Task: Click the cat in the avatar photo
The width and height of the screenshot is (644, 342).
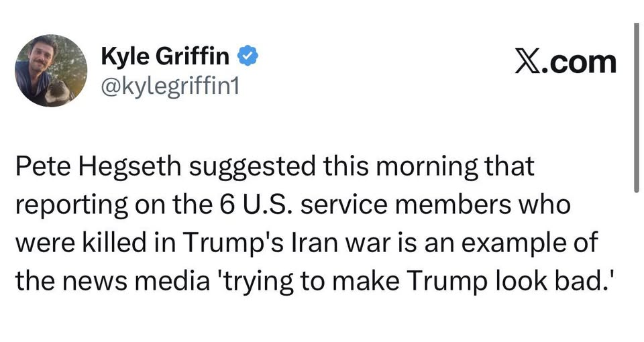Action: click(x=57, y=92)
